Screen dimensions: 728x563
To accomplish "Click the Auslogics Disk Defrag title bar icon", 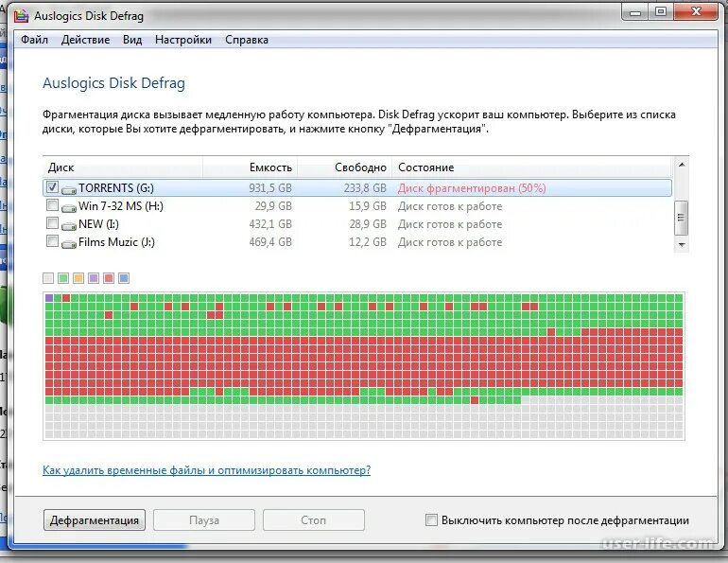I will pos(22,16).
